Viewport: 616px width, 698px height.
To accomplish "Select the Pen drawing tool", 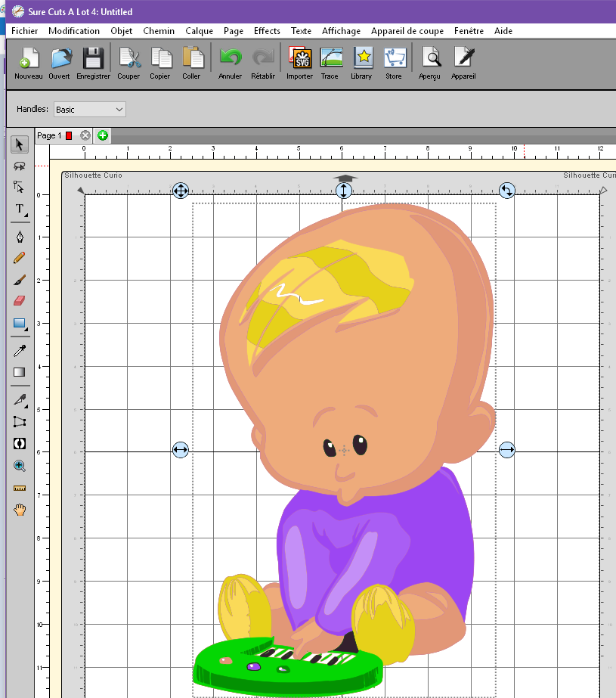I will (20, 237).
